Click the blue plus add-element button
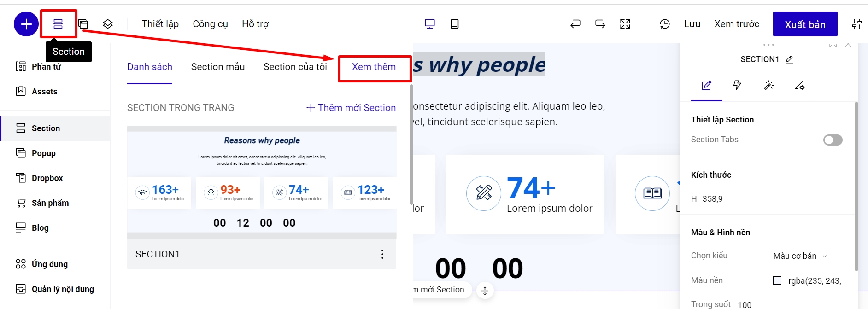The height and width of the screenshot is (309, 868). pos(26,24)
